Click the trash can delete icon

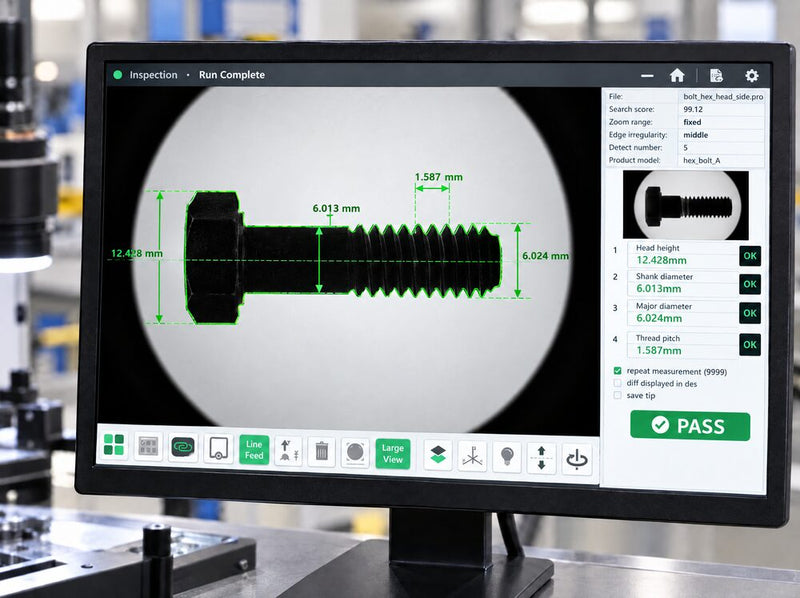(321, 451)
